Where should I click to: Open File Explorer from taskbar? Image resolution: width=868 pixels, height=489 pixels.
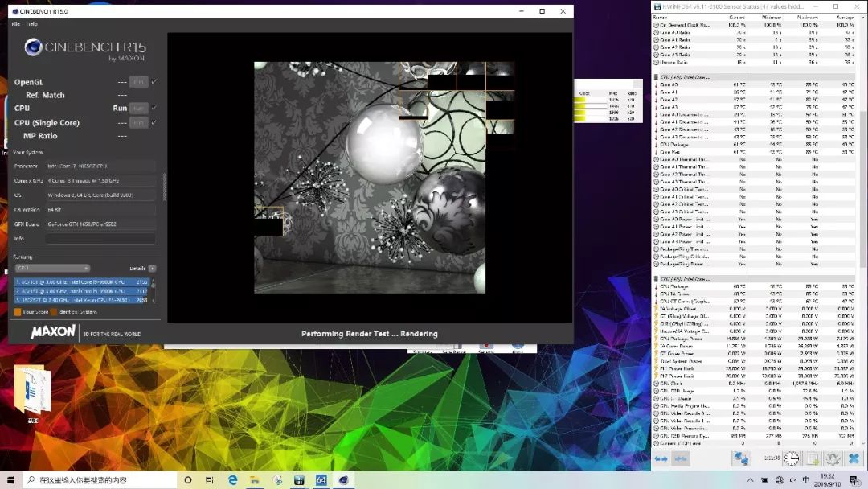(255, 479)
